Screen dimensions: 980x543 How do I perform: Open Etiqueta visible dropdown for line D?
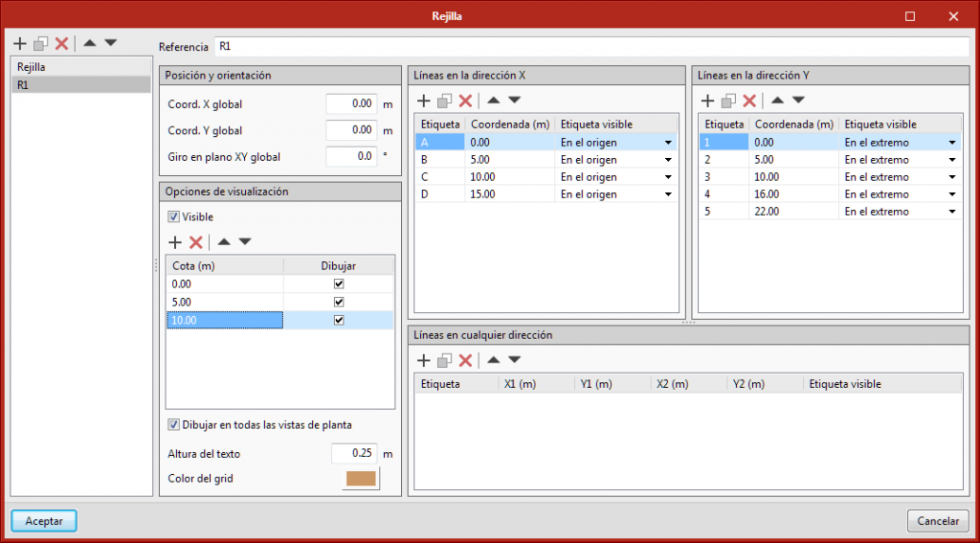pyautogui.click(x=668, y=194)
